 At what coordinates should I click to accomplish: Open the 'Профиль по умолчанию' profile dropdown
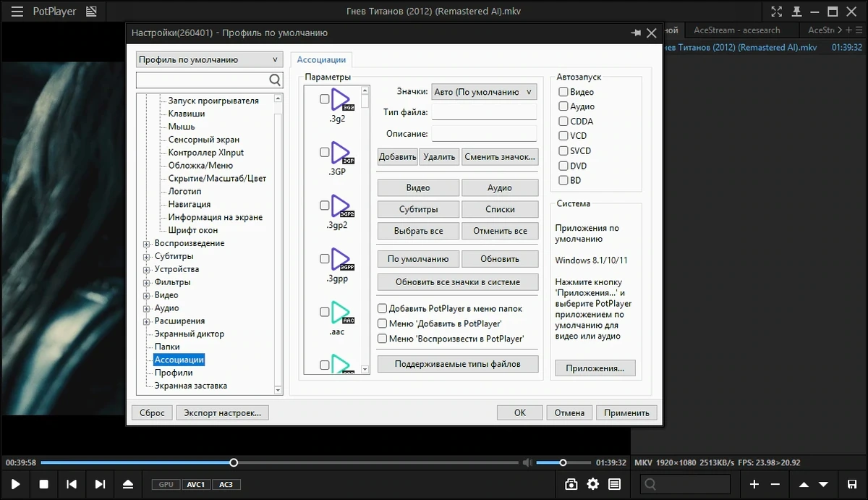point(209,60)
